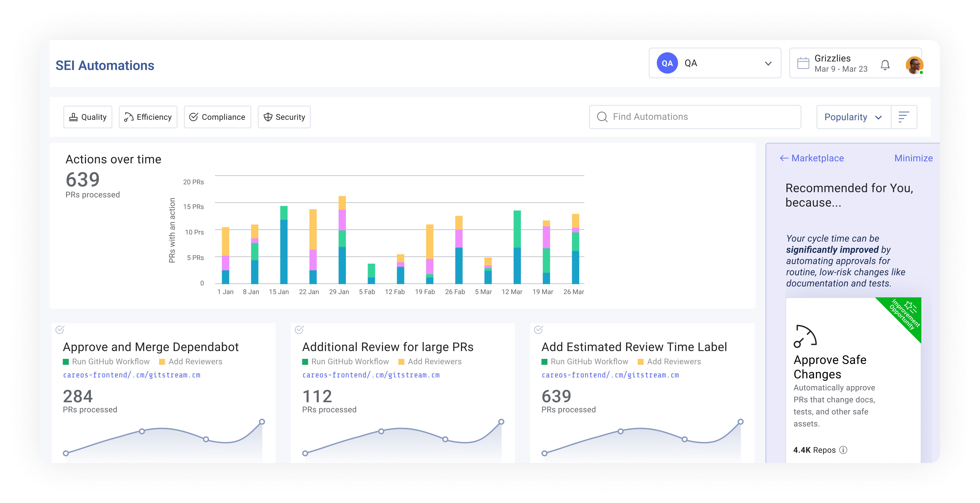Viewport: 980px width, 503px height.
Task: Click the 29 Jan stacked bar
Action: click(342, 240)
